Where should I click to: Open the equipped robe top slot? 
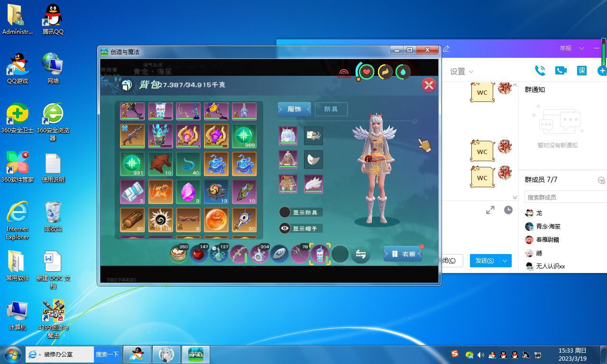point(288,160)
